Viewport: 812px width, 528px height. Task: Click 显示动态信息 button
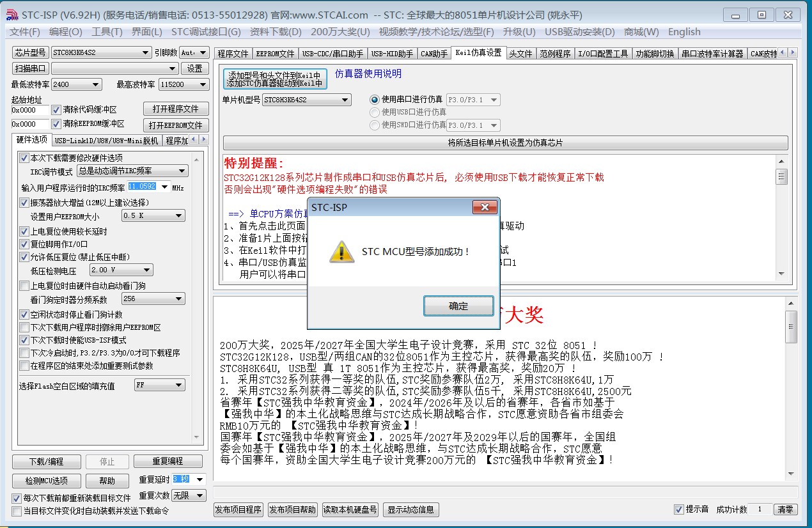[411, 509]
